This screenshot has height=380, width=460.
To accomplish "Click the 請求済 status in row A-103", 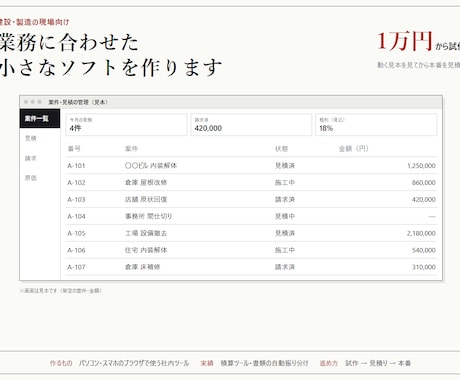I will click(285, 199).
